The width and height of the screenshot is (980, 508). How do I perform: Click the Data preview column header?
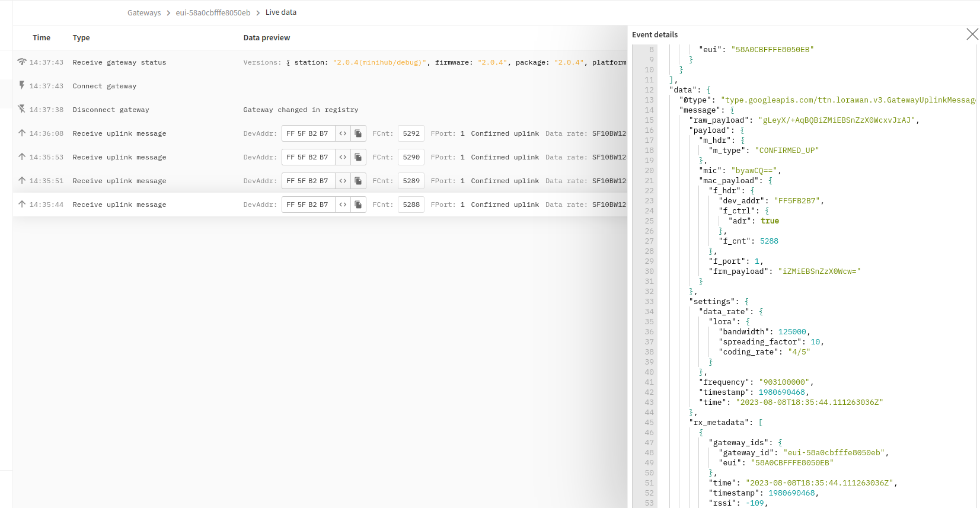[267, 37]
